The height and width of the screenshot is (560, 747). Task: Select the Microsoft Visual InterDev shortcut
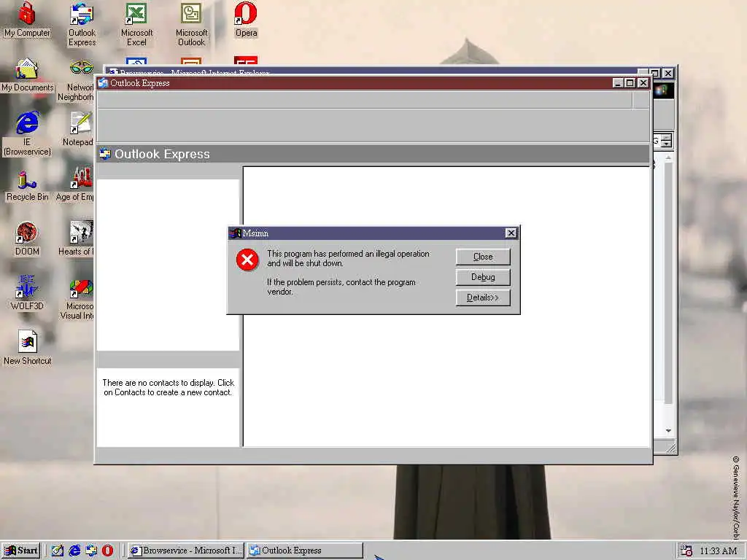click(x=78, y=299)
